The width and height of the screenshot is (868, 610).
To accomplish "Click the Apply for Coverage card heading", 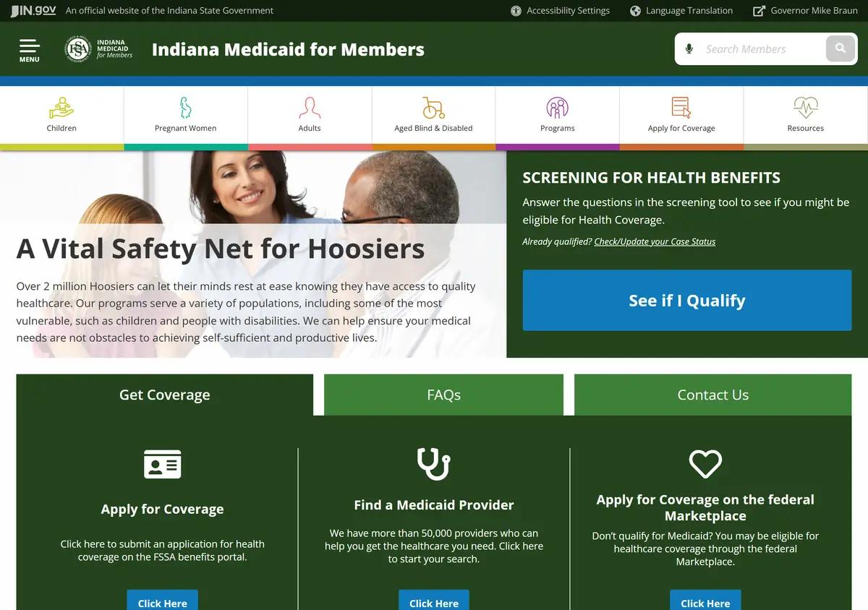I will click(162, 510).
